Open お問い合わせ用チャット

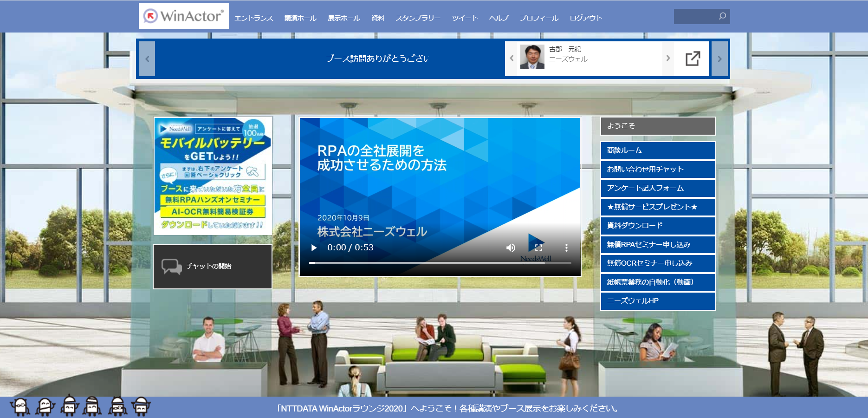pyautogui.click(x=658, y=169)
